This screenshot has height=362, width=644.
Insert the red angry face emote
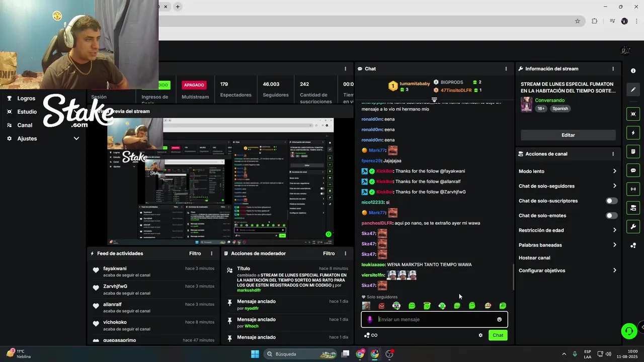[381, 306]
